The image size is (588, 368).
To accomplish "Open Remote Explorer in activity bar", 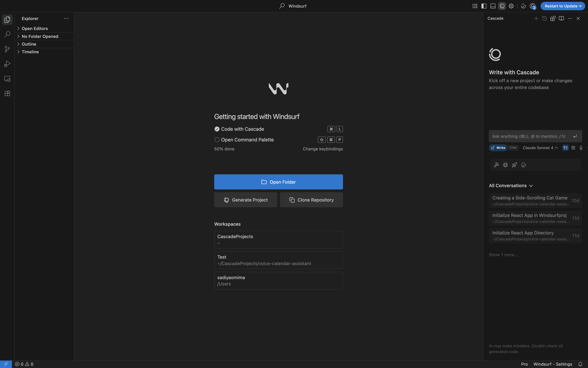I will click(7, 79).
